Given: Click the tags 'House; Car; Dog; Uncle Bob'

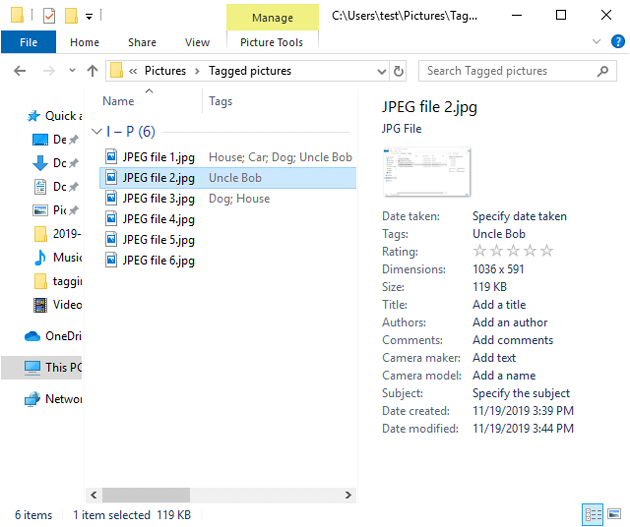Looking at the screenshot, I should point(280,157).
